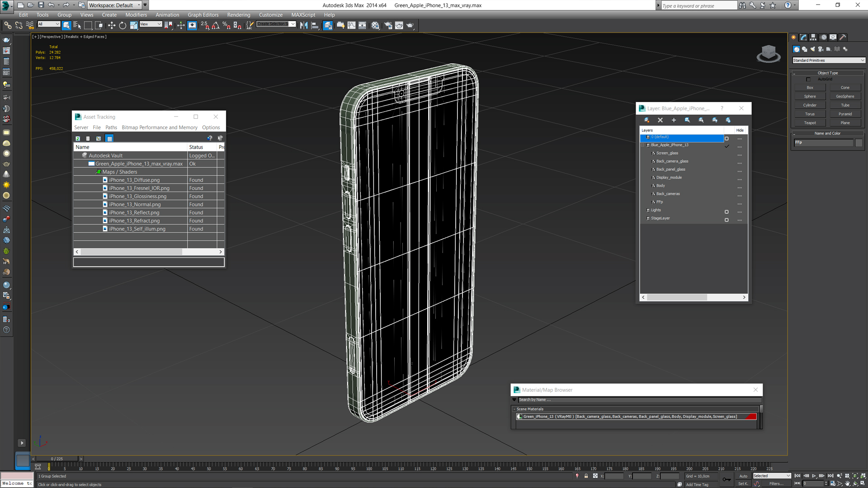Image resolution: width=868 pixels, height=488 pixels.
Task: Toggle Angle Snap icon
Action: 216,26
